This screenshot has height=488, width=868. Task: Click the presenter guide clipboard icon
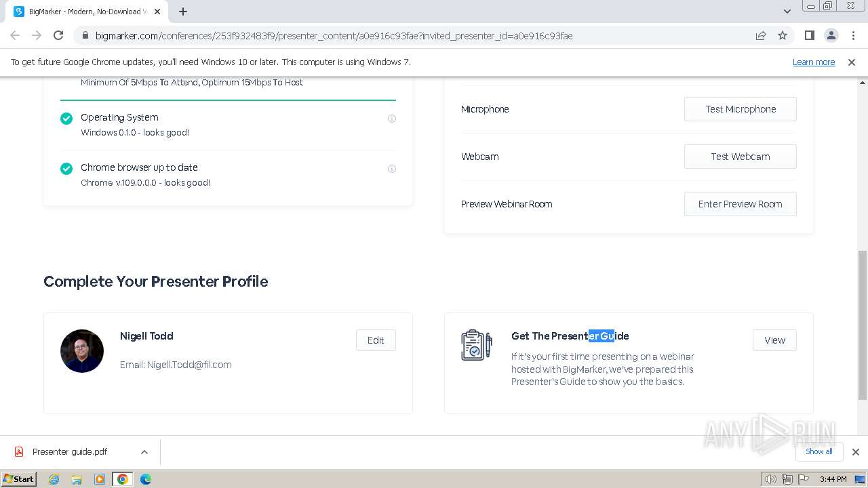[476, 345]
